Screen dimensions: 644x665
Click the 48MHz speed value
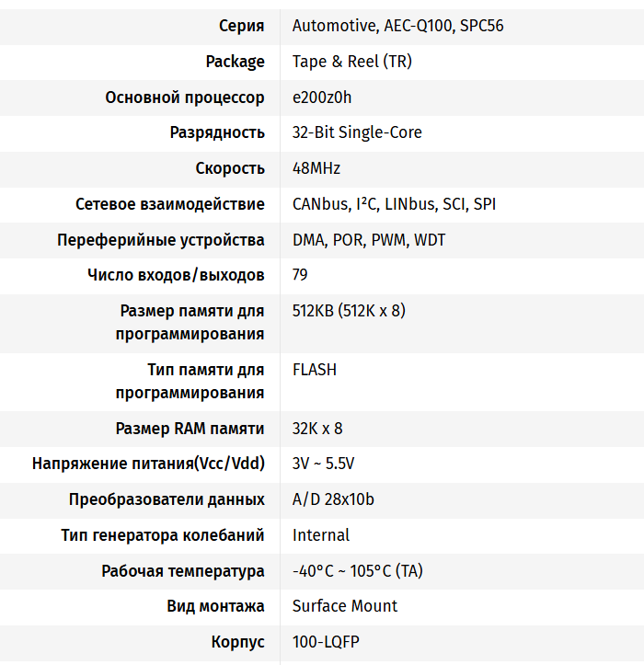pos(316,169)
